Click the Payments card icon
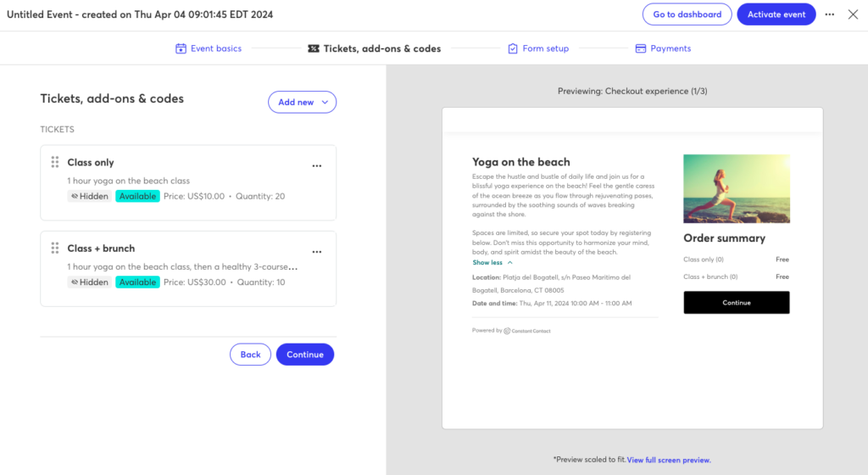868x475 pixels. pyautogui.click(x=641, y=49)
